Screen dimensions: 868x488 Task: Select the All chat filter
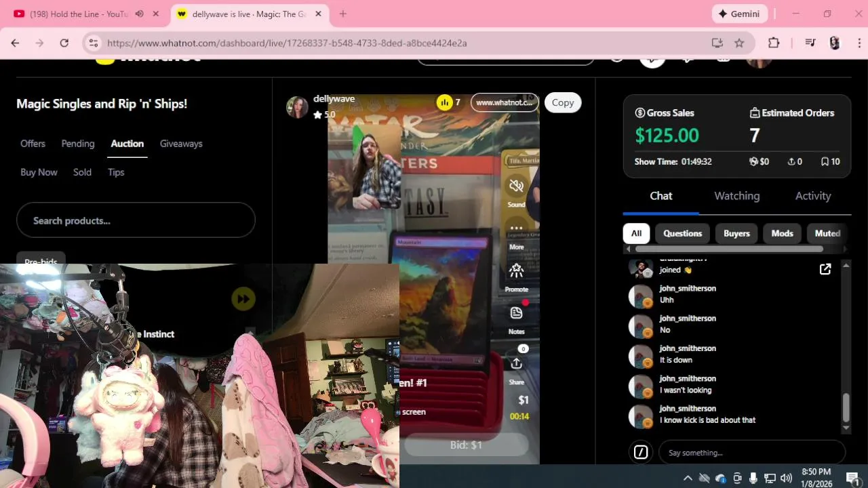636,233
